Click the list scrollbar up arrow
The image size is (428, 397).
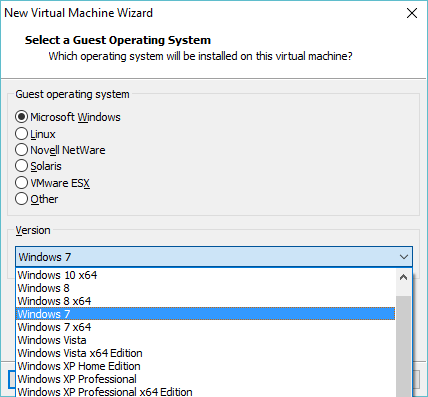tap(403, 277)
